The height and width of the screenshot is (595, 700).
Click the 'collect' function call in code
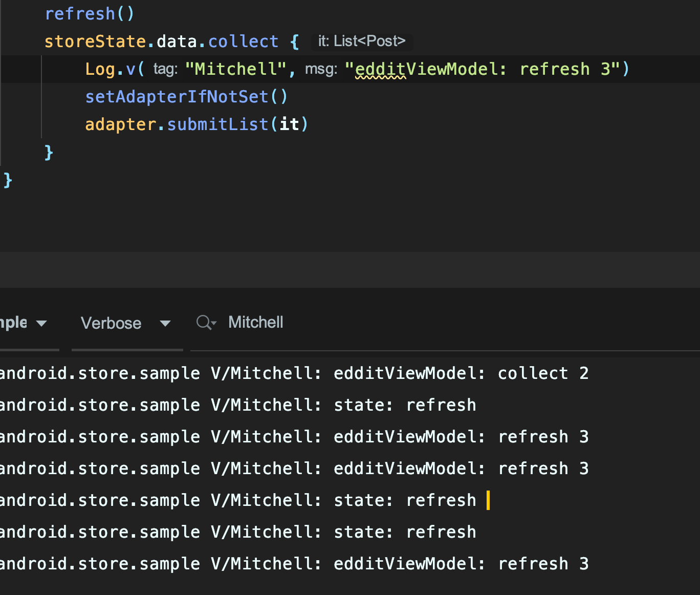coord(243,41)
